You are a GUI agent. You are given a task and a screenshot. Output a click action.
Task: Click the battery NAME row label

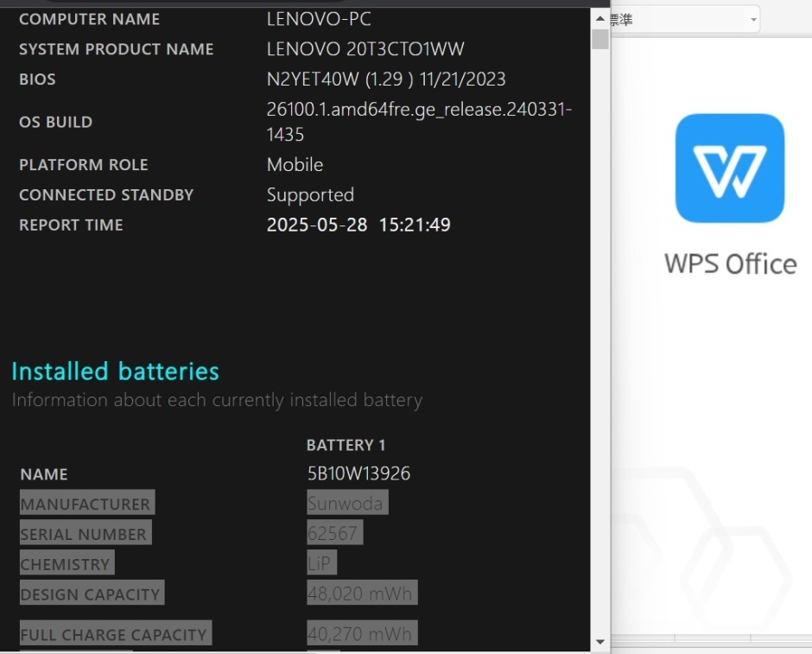(x=44, y=474)
